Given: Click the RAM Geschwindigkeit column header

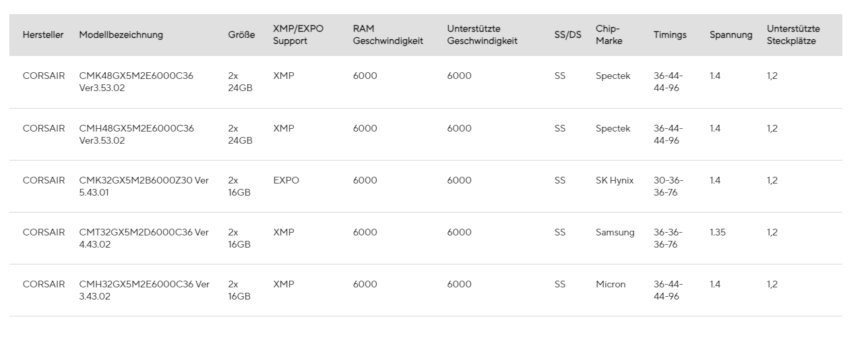Looking at the screenshot, I should pyautogui.click(x=387, y=35).
